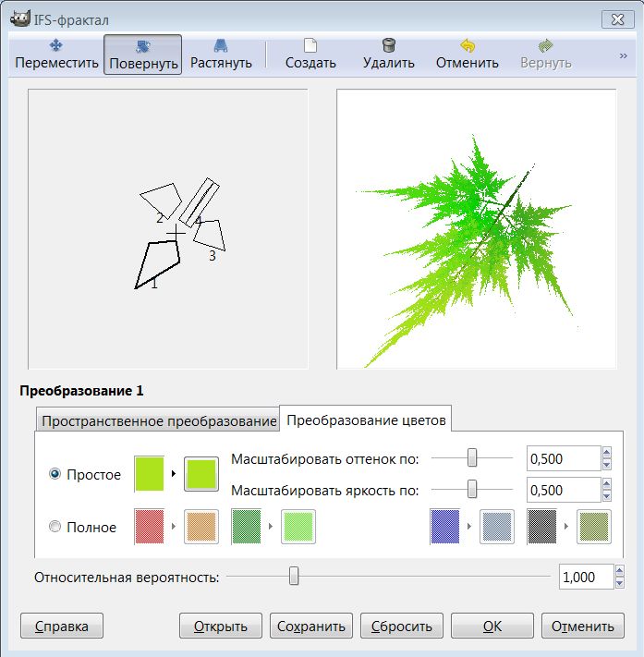Screen dimensions: 644x657
Task: Select the Простое radio button
Action: pyautogui.click(x=55, y=474)
